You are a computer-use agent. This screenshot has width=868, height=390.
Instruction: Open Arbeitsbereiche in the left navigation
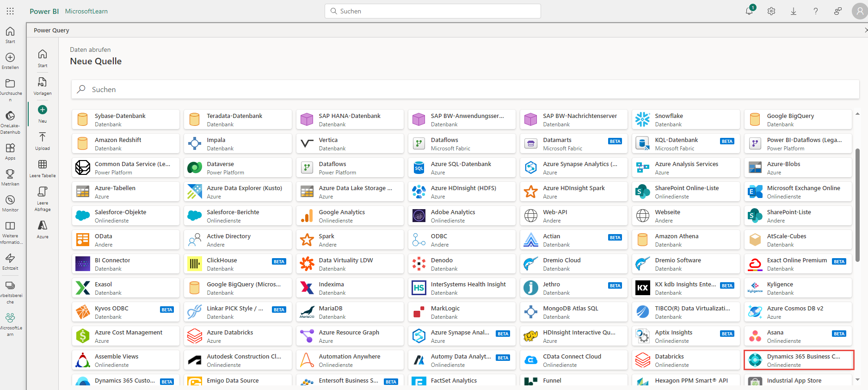point(10,292)
